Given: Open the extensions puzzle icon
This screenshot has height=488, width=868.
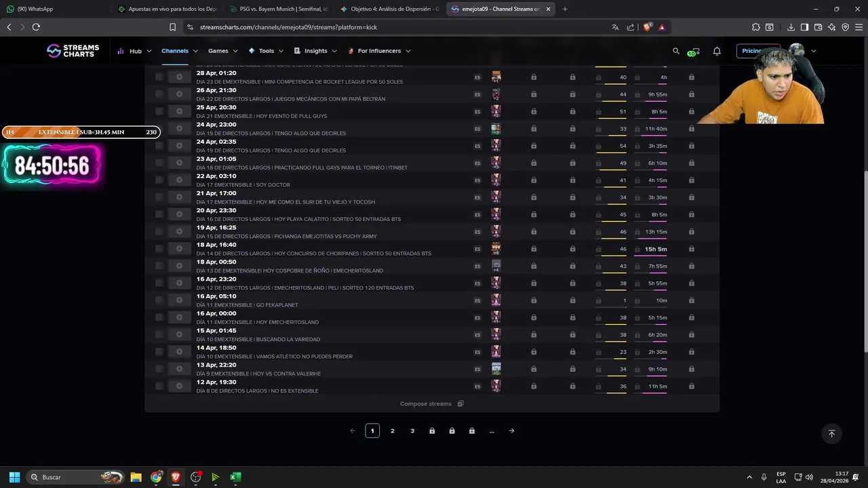Looking at the screenshot, I should tap(755, 27).
